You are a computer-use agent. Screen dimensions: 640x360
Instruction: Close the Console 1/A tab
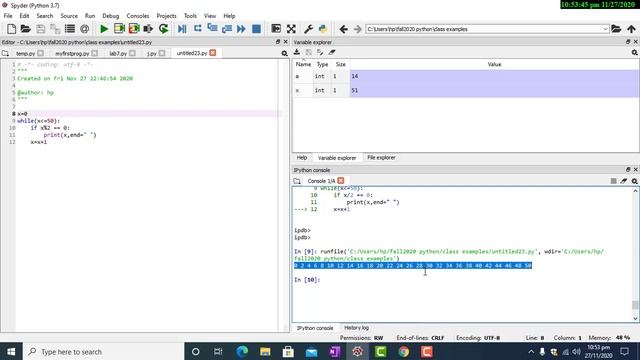[x=341, y=180]
